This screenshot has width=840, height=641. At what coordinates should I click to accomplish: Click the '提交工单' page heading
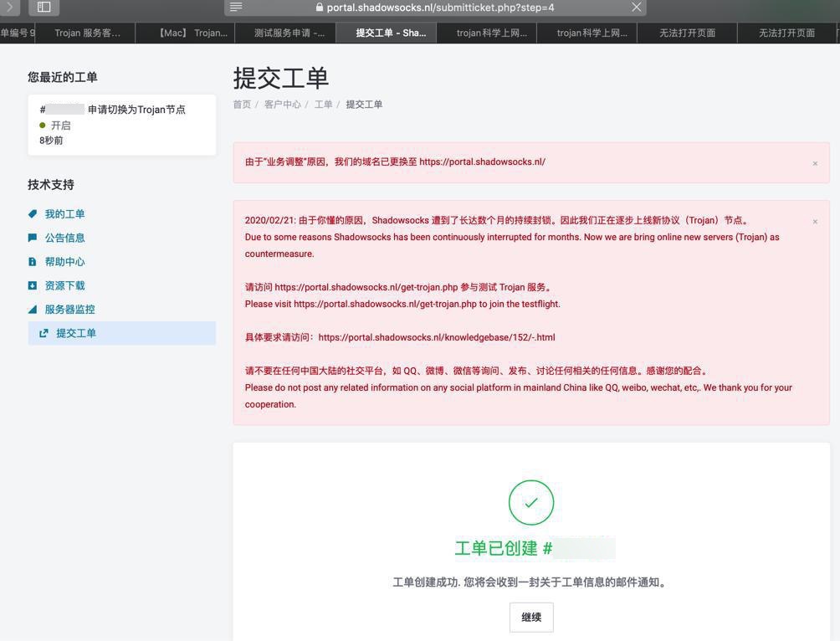[281, 79]
